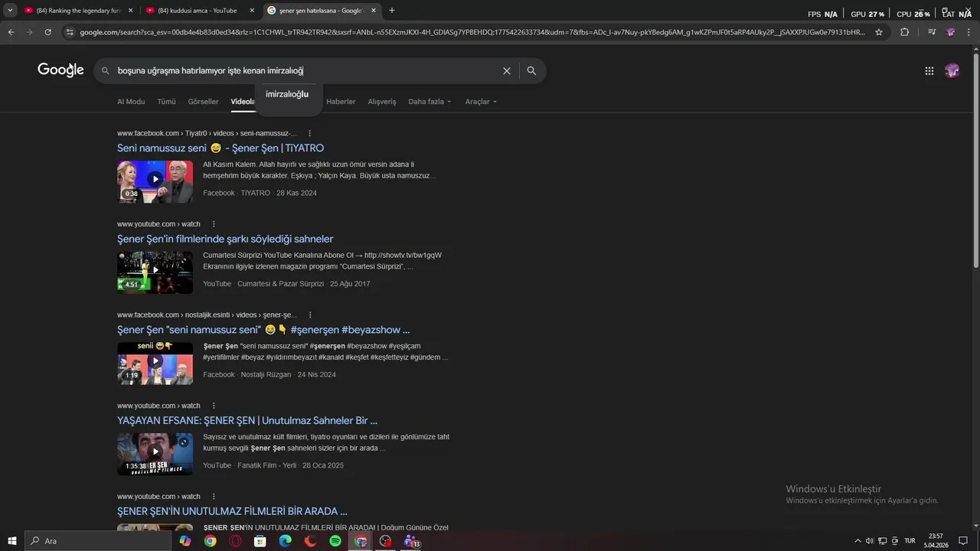Bookmark this page with star icon
Screen dimensions: 980x551
879,32
